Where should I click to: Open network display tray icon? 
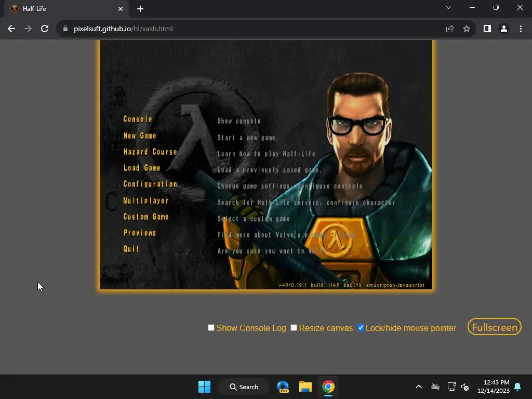(x=451, y=387)
